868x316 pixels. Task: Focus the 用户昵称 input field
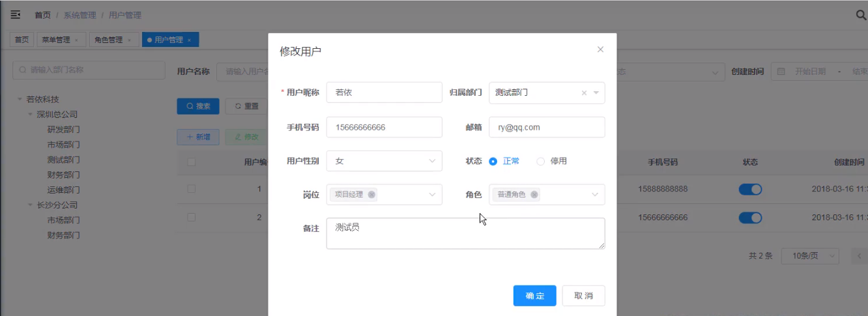[x=384, y=93]
